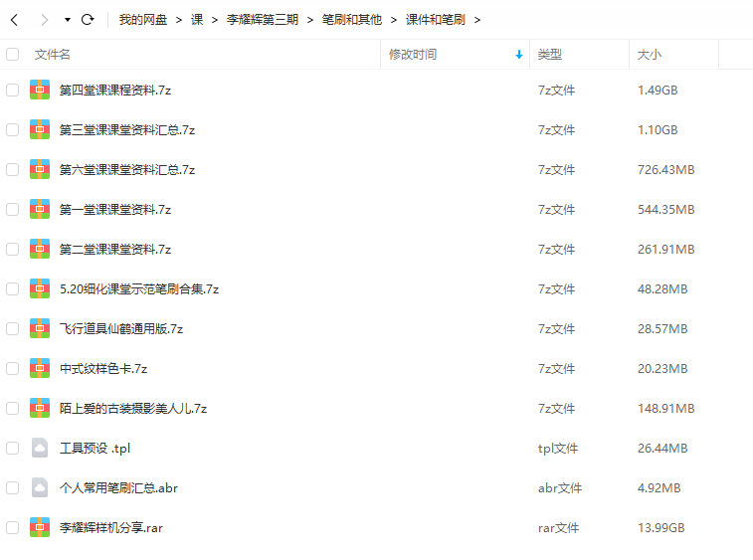The image size is (753, 560).
Task: Click the forward navigation arrow
Action: coord(44,20)
